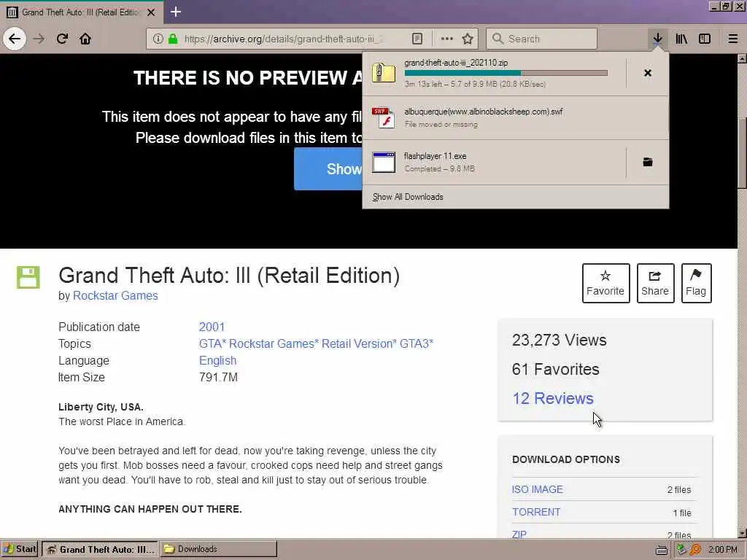Click the Search input field
This screenshot has width=747, height=560.
542,39
